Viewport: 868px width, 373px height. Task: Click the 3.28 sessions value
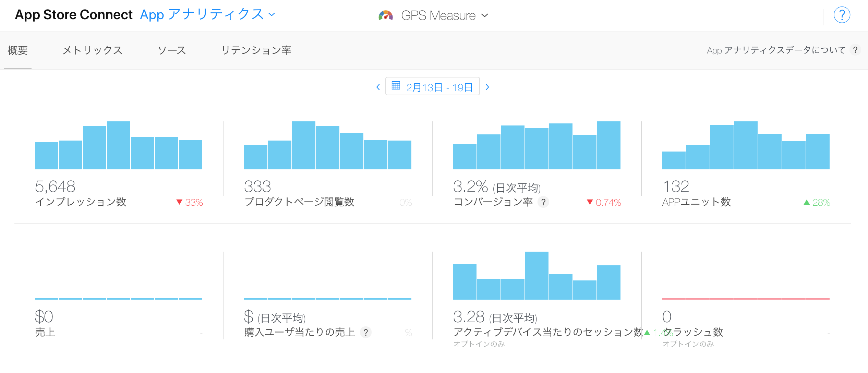[x=469, y=317]
